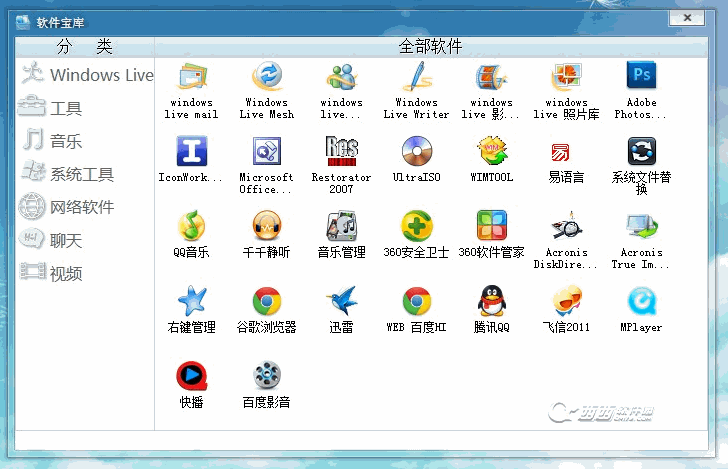Open Windows Live Writer
The width and height of the screenshot is (728, 469).
click(417, 76)
